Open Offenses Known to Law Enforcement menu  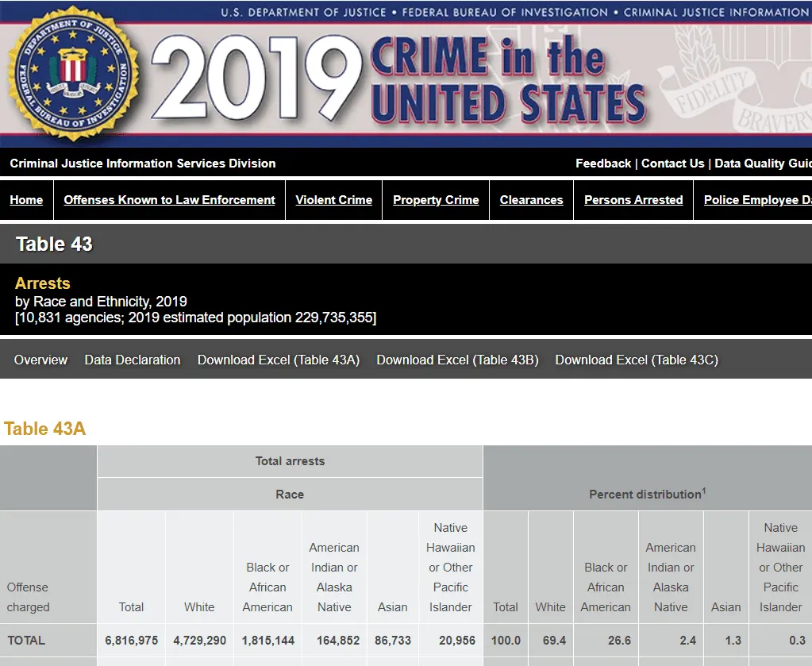pos(169,200)
